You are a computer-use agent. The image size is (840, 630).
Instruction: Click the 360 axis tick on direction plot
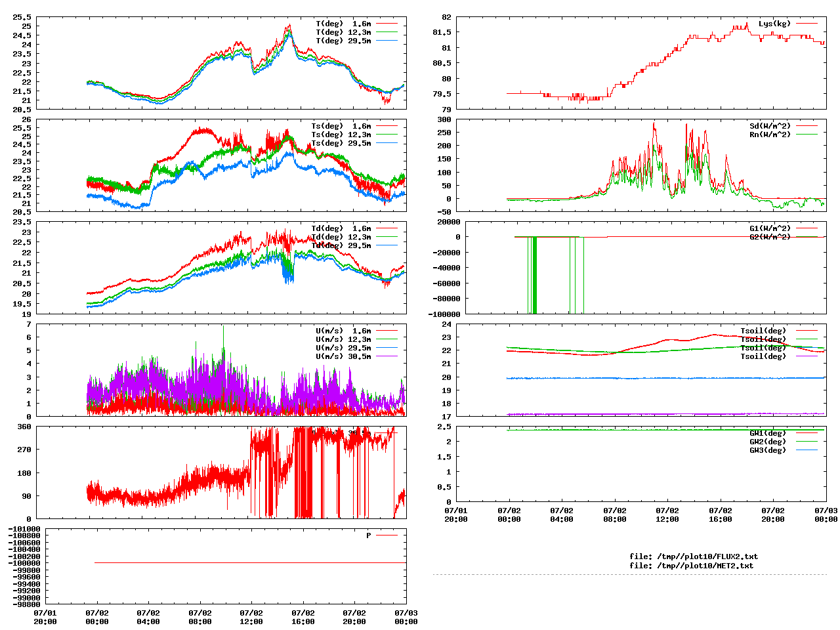pos(24,427)
